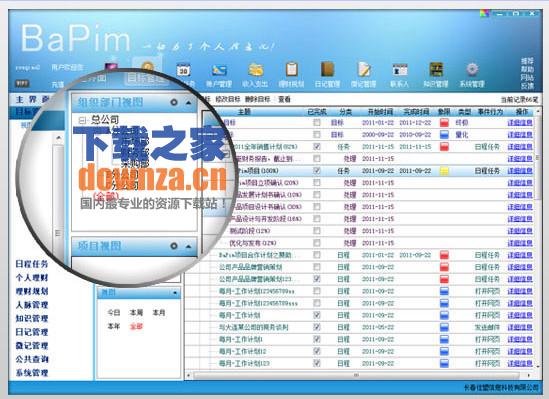Select 日程任务 in left navigation
Screen dimensions: 549x399
click(32, 264)
